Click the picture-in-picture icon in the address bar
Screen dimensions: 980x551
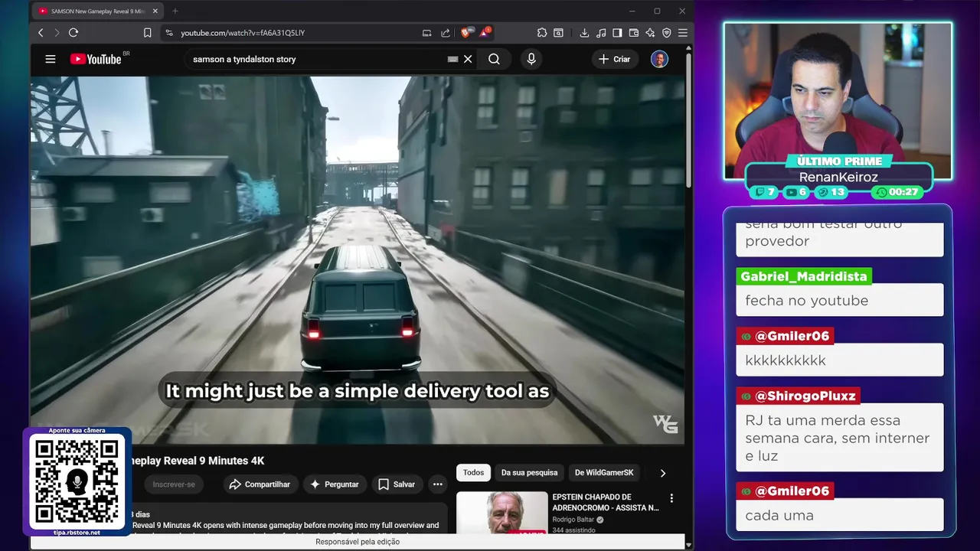[427, 33]
